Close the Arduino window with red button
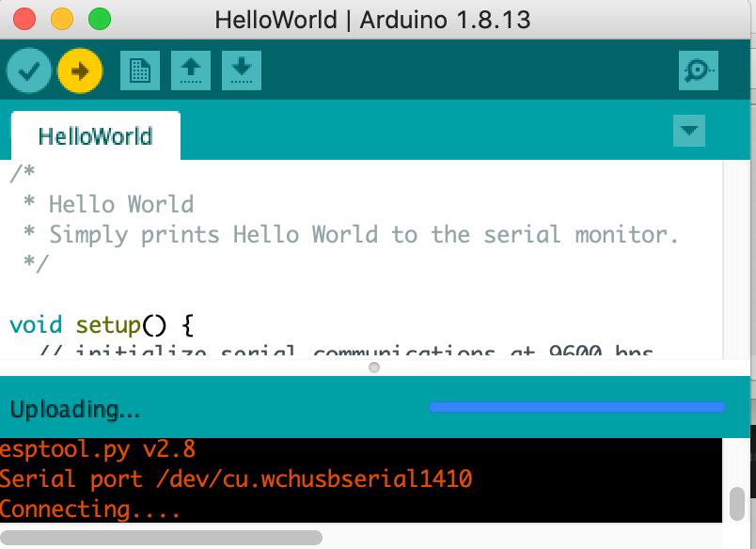Screen dimensions: 756x549 tap(24, 20)
